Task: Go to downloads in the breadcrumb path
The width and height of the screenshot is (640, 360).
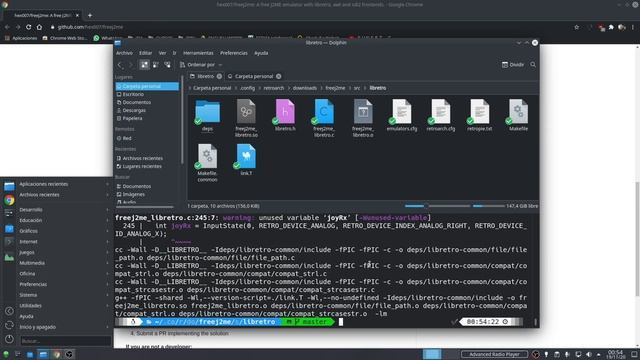Action: click(304, 88)
